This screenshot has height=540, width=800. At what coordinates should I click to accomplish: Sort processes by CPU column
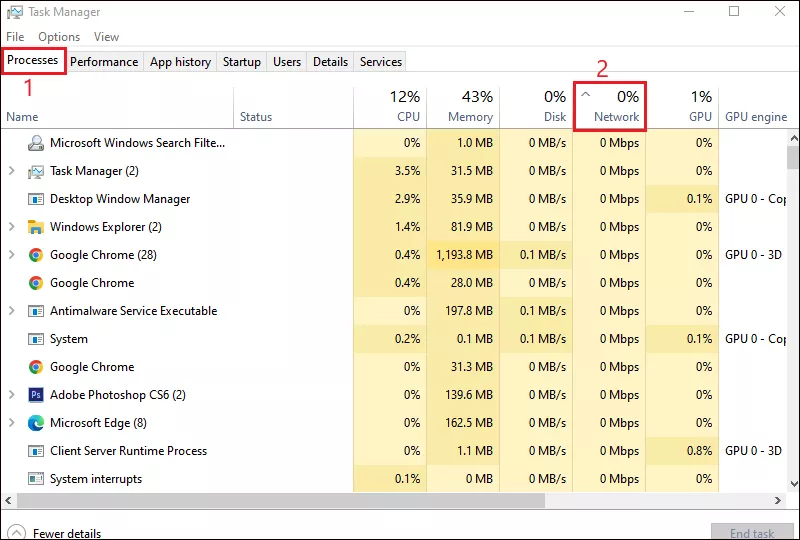pos(390,108)
